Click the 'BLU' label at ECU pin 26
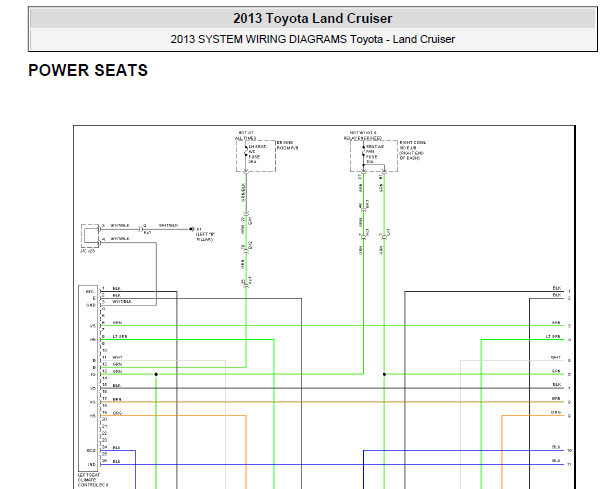This screenshot has height=489, width=608. click(x=116, y=461)
